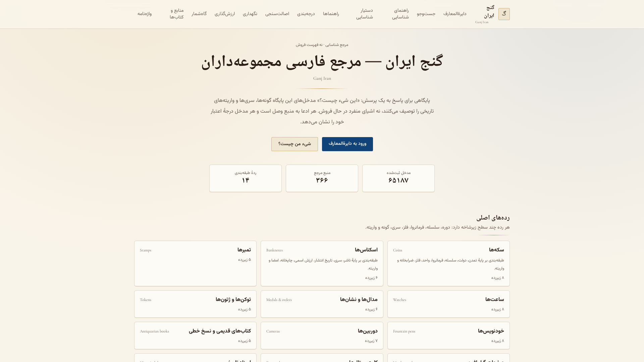This screenshot has height=362, width=644.
Task: Select درجه‌بندی in top navigation
Action: click(x=306, y=14)
